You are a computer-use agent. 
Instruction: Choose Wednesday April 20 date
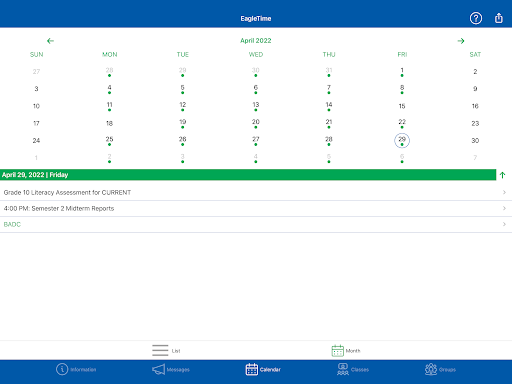click(x=256, y=123)
